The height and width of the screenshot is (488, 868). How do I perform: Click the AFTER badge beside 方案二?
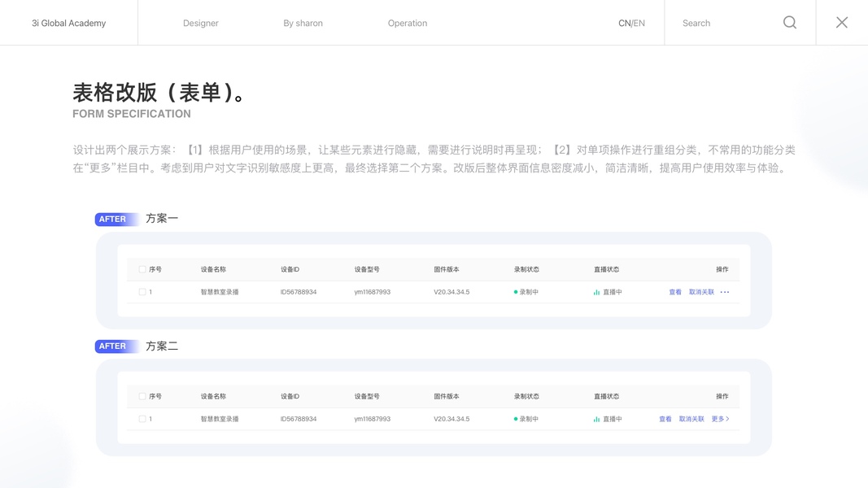(x=116, y=346)
